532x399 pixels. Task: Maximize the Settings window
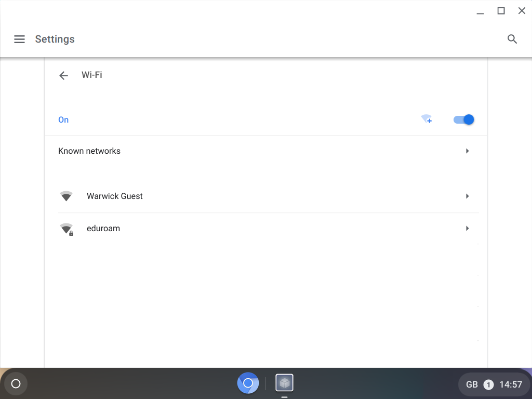click(x=501, y=11)
